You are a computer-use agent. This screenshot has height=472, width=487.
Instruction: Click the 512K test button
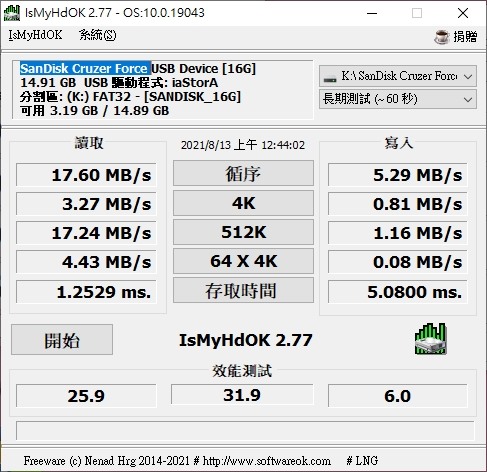pyautogui.click(x=243, y=232)
